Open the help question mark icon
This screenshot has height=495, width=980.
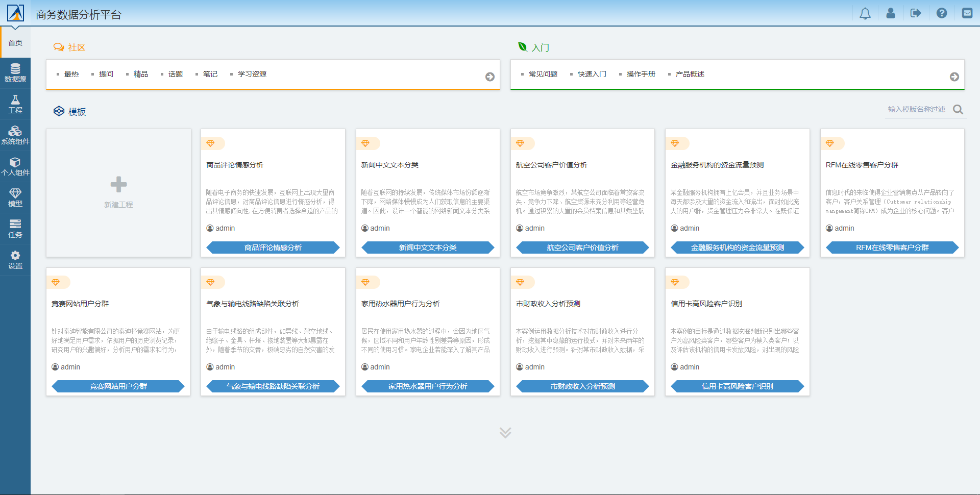click(942, 13)
